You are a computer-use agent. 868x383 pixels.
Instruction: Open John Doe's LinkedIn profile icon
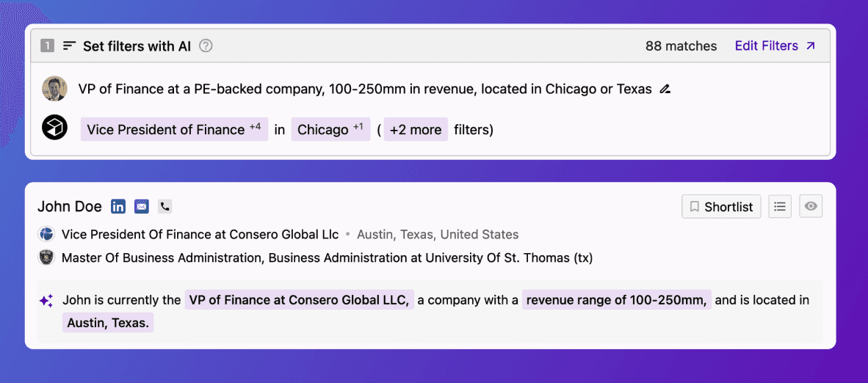click(x=118, y=207)
